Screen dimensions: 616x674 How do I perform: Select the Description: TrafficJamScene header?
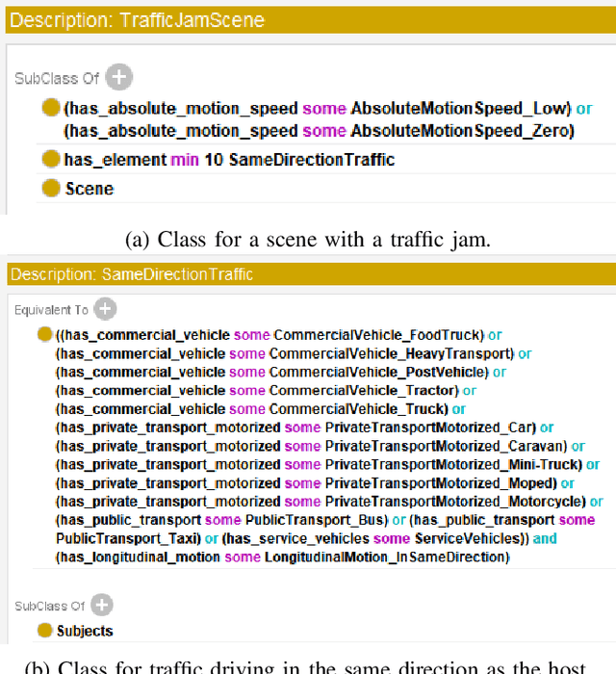(x=135, y=19)
